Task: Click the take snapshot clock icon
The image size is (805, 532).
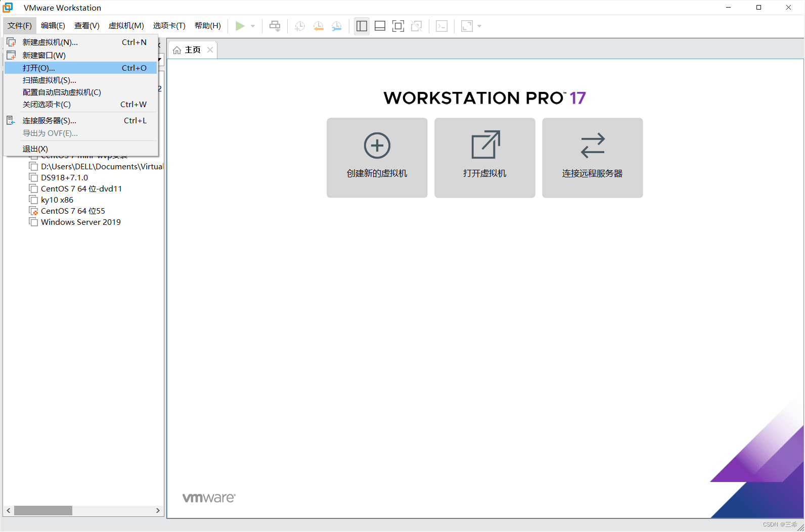Action: coord(300,26)
